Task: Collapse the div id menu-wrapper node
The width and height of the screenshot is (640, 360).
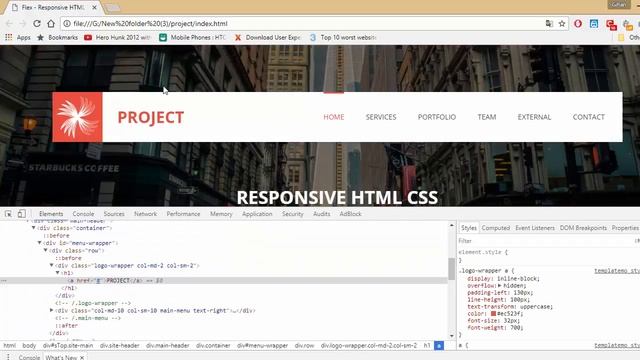Action: 40,243
